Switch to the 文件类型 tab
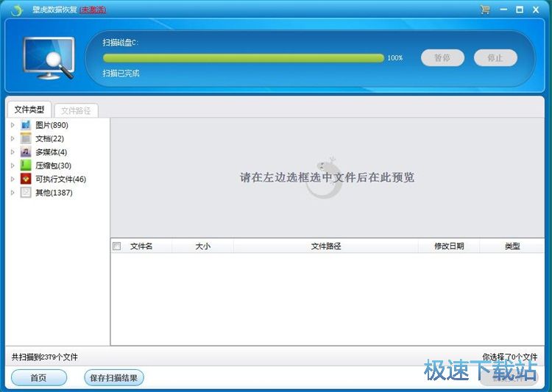552x392 pixels. point(29,110)
